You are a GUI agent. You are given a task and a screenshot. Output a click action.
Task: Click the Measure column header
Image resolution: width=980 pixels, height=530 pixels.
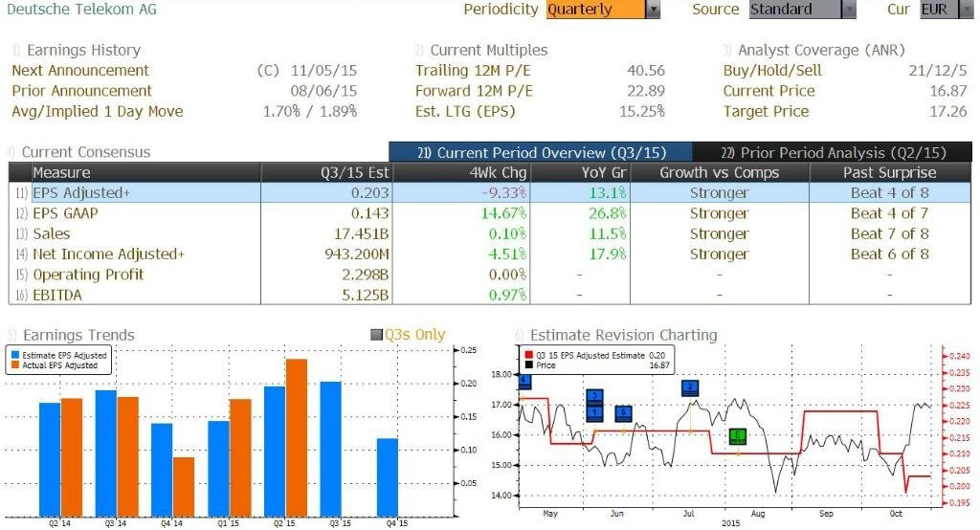pos(145,172)
